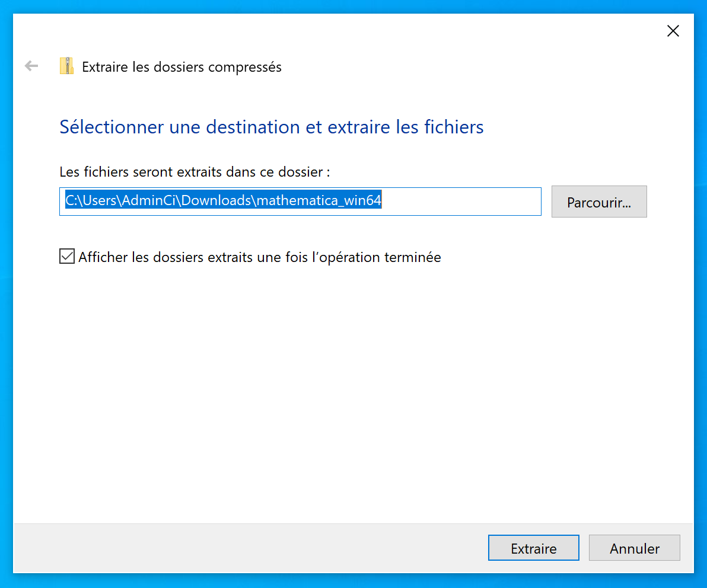This screenshot has height=588, width=707.
Task: Click the 'Afficher les dossiers extraits' label text
Action: coord(260,257)
